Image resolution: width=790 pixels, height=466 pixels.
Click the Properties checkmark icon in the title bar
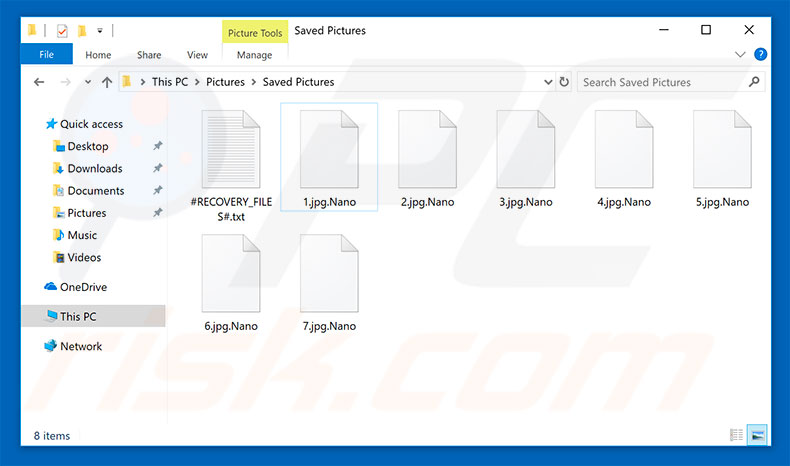pos(62,31)
